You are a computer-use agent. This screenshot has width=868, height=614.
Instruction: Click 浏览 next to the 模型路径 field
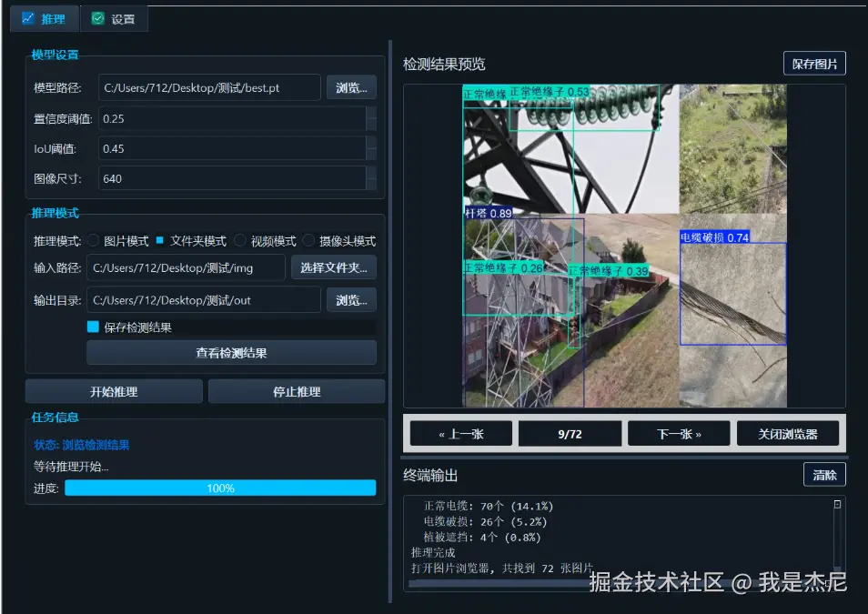pyautogui.click(x=351, y=87)
